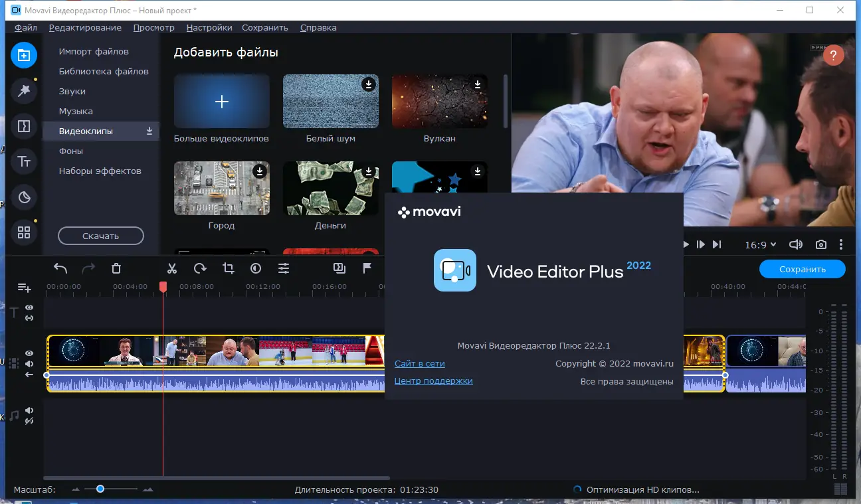Screen dimensions: 861x504
Task: Toggle player volume speaker icon
Action: [796, 244]
